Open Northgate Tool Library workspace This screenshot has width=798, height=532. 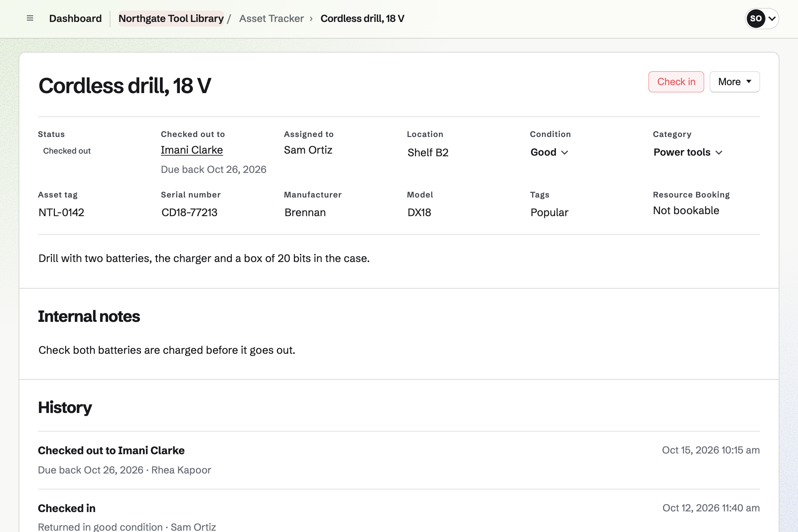pos(171,18)
